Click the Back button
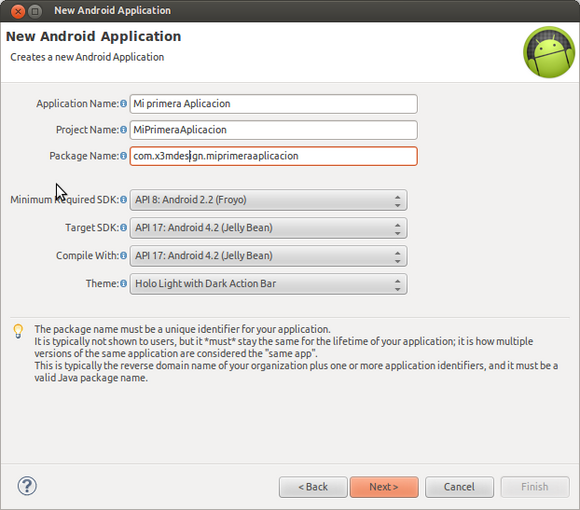580x510 pixels. click(x=313, y=487)
